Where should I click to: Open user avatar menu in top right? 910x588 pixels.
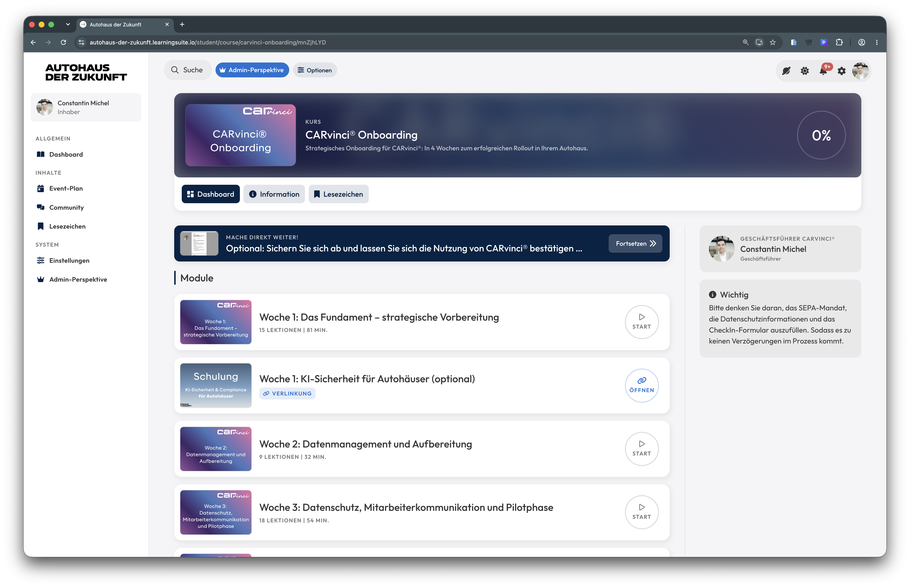(x=860, y=71)
